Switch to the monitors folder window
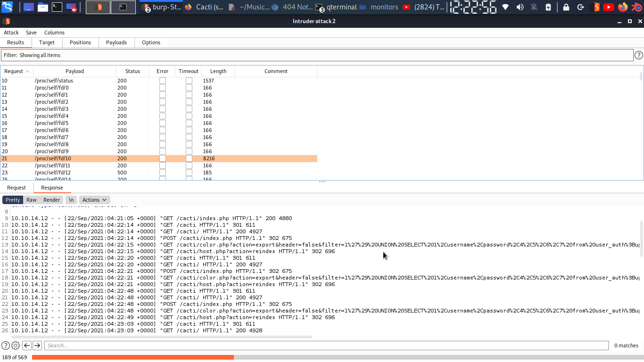Image resolution: width=644 pixels, height=362 pixels. coord(379,7)
